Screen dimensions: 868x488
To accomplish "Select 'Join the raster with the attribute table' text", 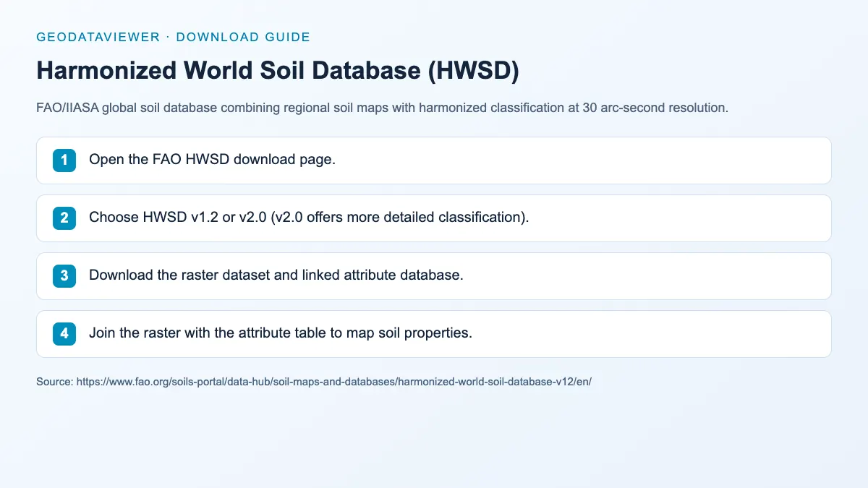I will 281,333.
